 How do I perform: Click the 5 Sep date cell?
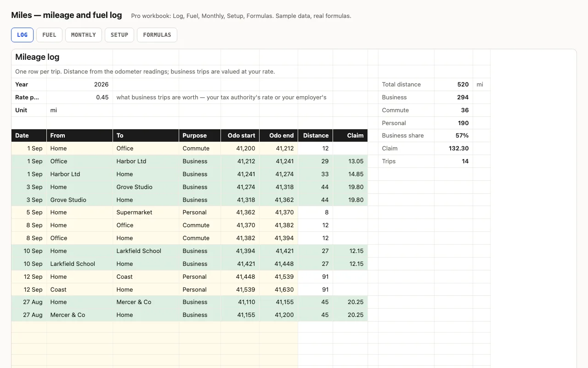click(29, 213)
